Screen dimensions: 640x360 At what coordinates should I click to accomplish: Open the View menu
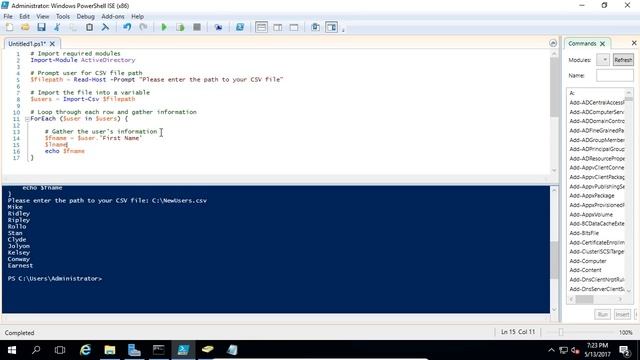click(42, 16)
